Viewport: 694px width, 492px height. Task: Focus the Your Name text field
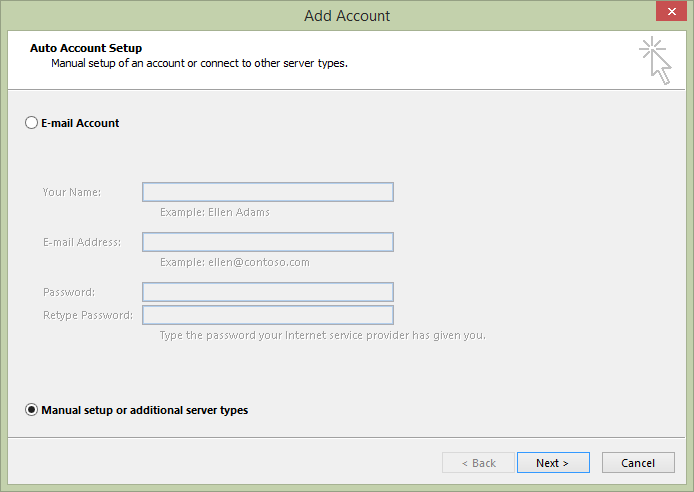268,192
